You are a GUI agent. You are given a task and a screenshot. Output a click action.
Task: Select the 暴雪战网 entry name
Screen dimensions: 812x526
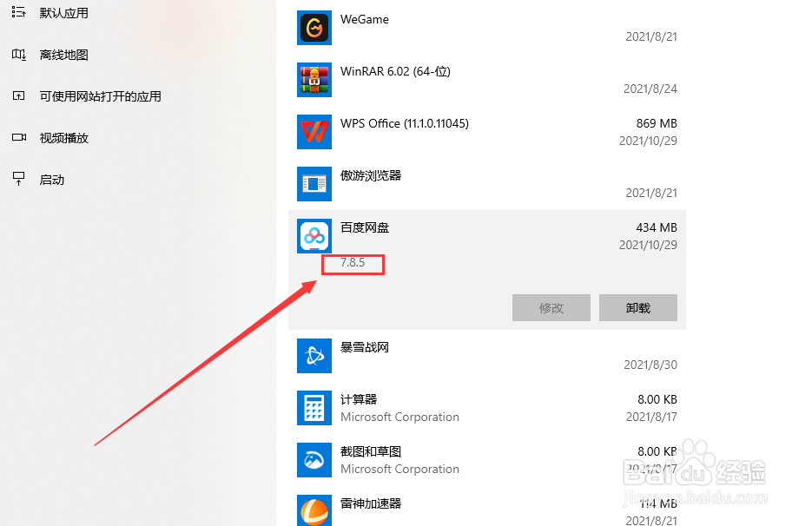coord(365,347)
